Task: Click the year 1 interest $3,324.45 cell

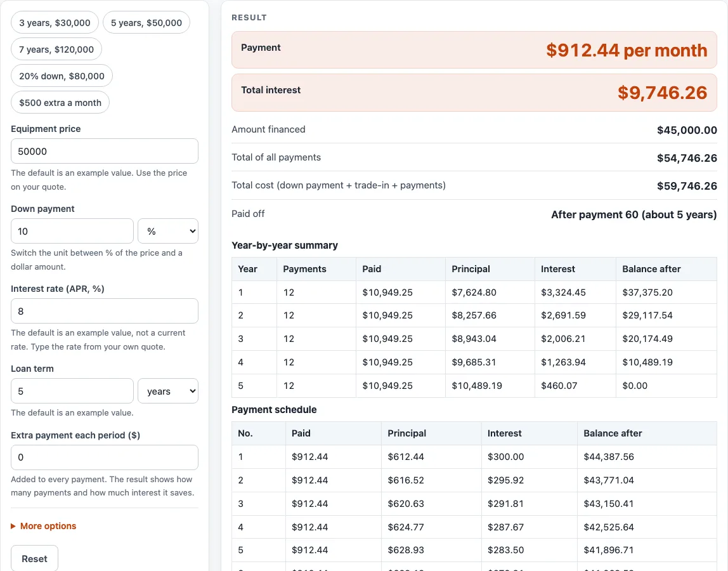Action: click(575, 292)
